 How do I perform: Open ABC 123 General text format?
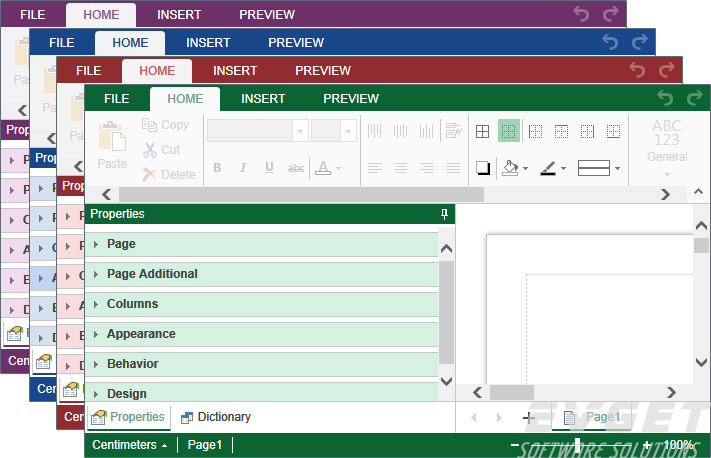click(x=667, y=146)
